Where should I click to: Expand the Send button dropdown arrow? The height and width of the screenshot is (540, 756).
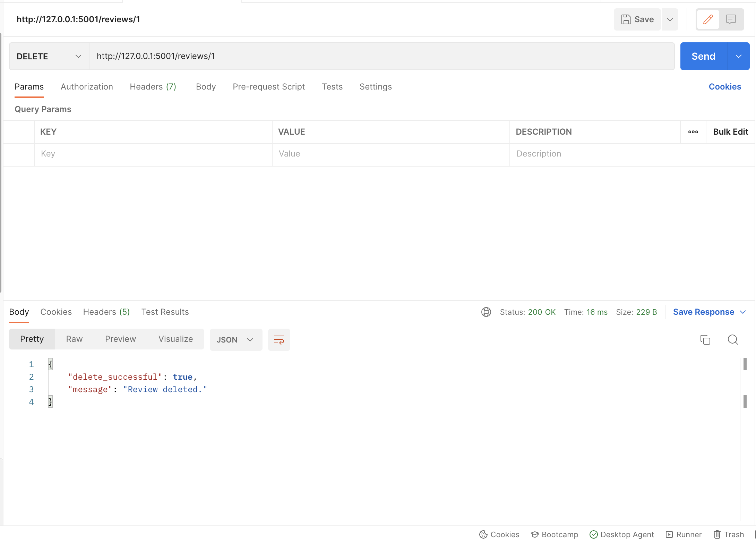click(738, 56)
